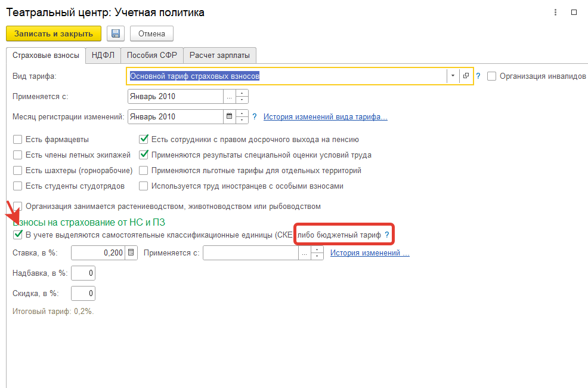Screen dimensions: 588x388
Task: Click the floppy disk save icon
Action: (x=116, y=33)
